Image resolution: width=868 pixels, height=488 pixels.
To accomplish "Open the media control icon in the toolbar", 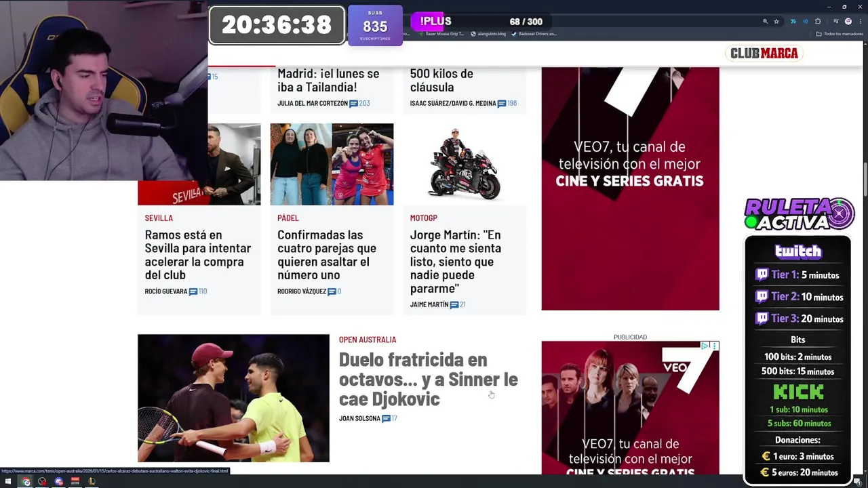I will (x=836, y=21).
